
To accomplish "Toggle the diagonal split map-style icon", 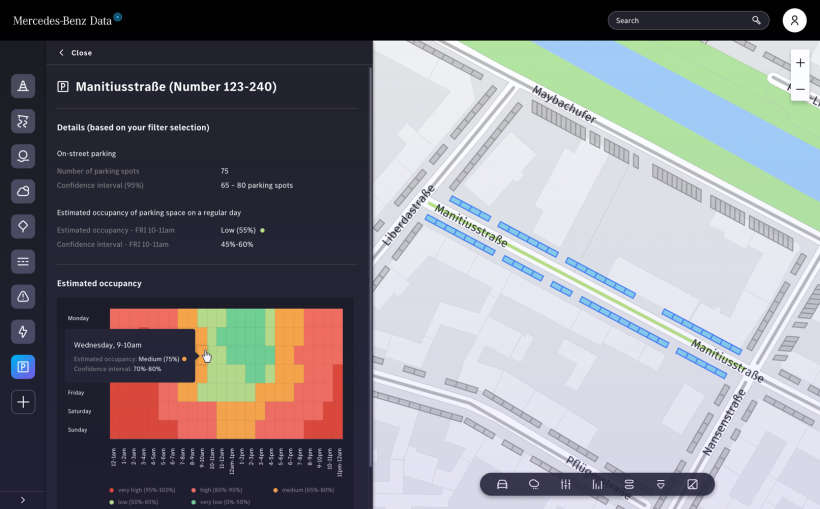I will [692, 484].
